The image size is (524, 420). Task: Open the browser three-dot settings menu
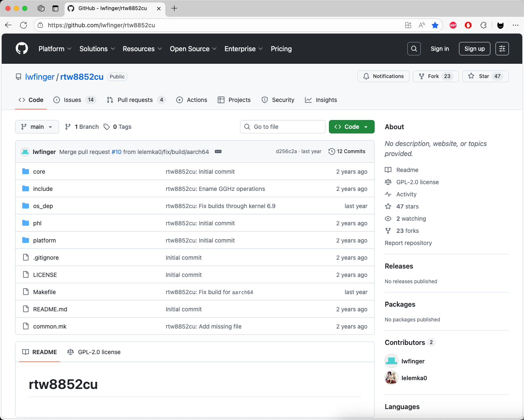[516, 25]
